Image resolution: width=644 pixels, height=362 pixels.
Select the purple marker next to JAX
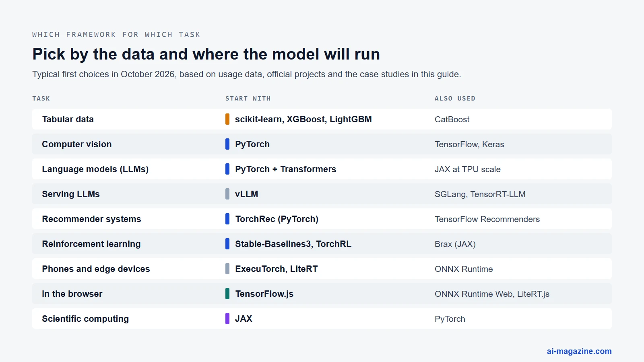227,319
